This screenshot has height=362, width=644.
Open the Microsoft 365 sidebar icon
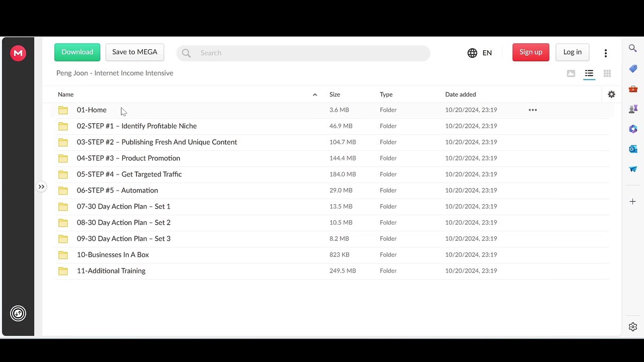pyautogui.click(x=633, y=129)
